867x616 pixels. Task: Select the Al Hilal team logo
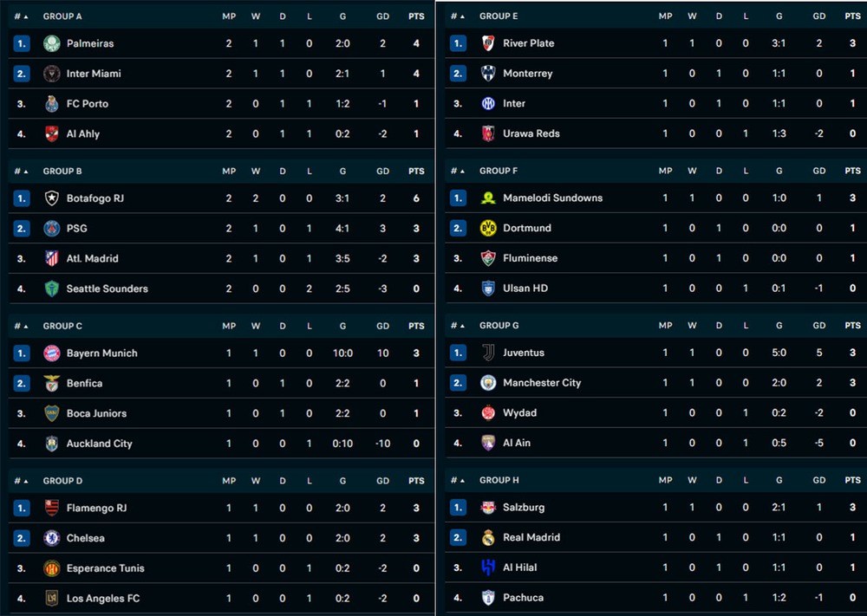(x=488, y=567)
